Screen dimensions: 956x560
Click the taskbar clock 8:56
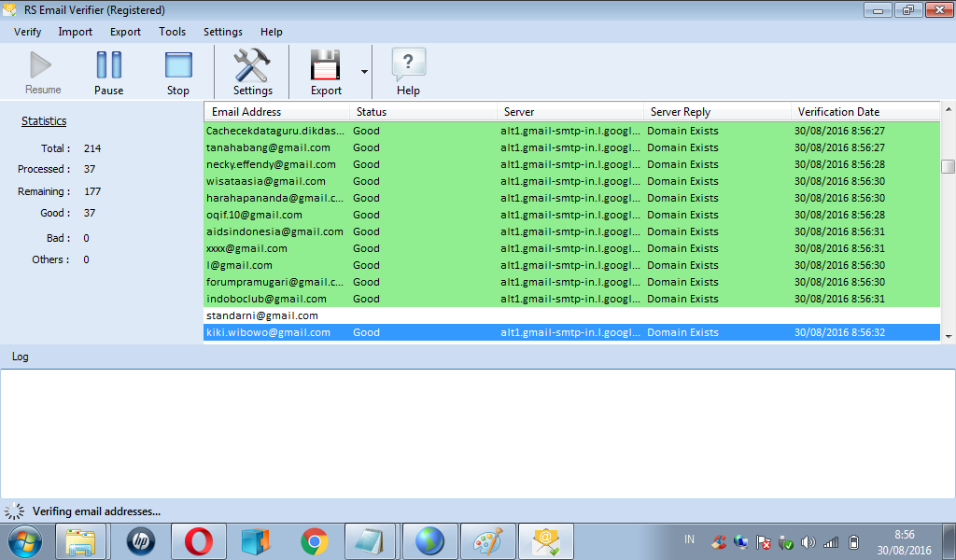(x=904, y=535)
